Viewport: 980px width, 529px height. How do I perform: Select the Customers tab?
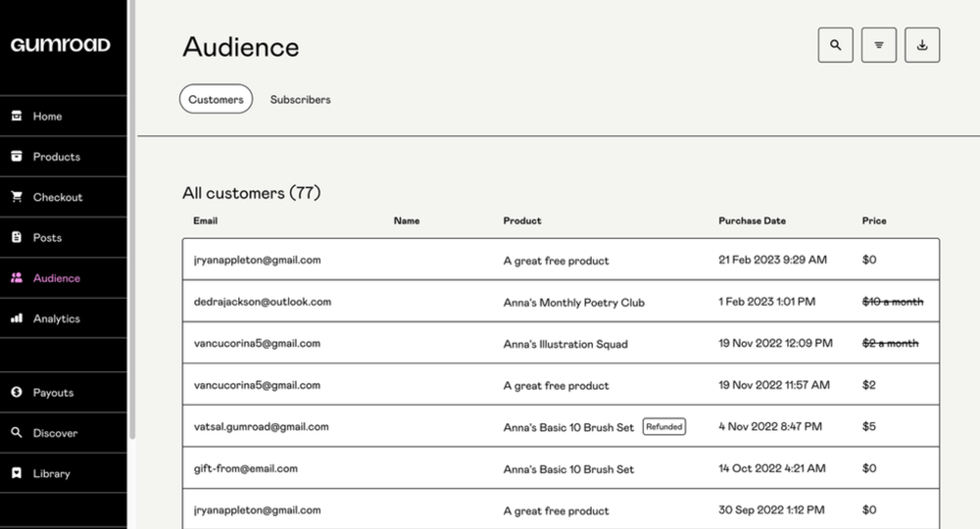pyautogui.click(x=217, y=99)
